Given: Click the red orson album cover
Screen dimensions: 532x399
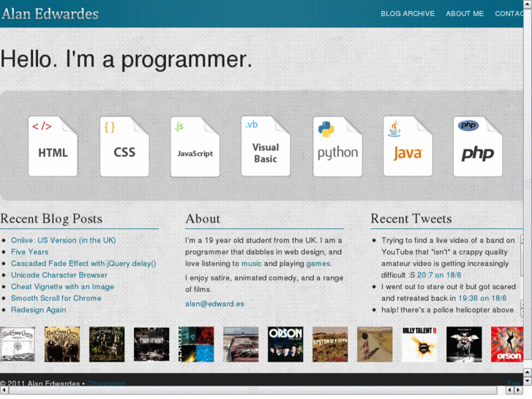Looking at the screenshot, I should pos(507,344).
